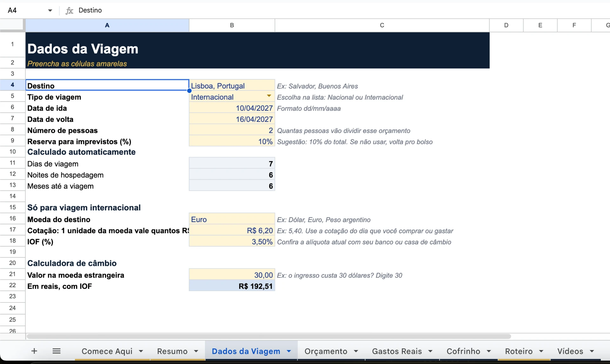The image size is (610, 364).
Task: Select the 16/04/2027 return date cell
Action: (x=232, y=118)
